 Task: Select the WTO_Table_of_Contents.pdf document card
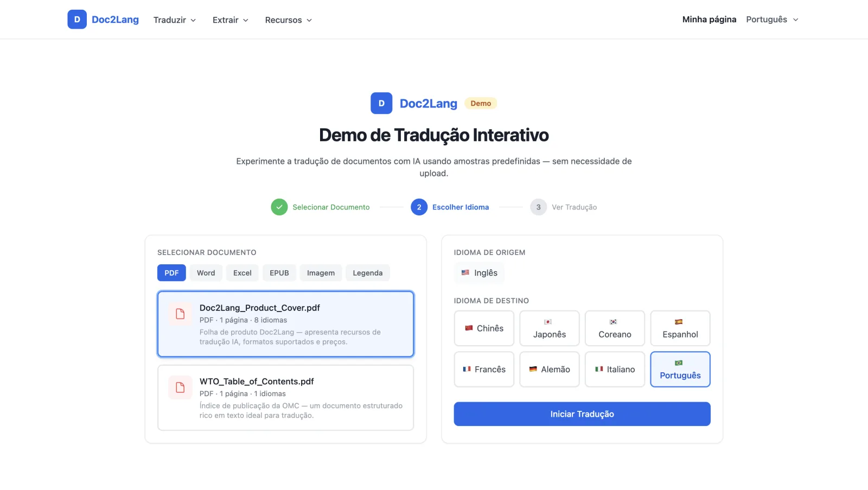286,398
